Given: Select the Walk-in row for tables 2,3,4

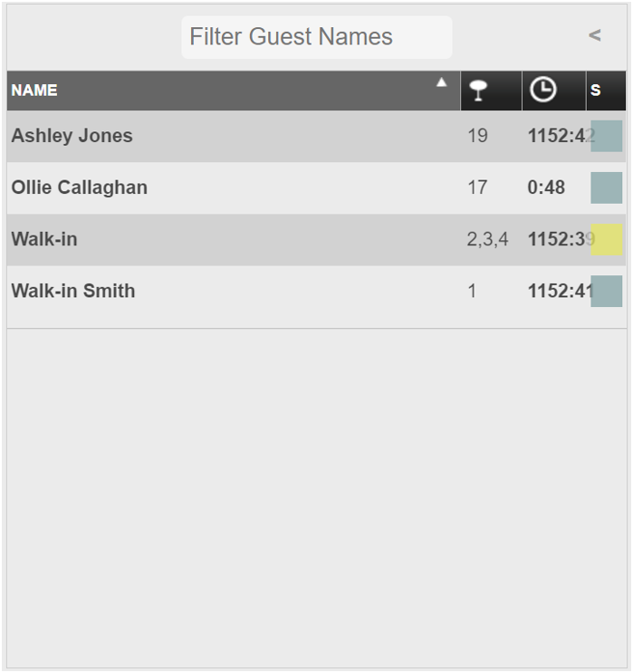Looking at the screenshot, I should tap(316, 239).
